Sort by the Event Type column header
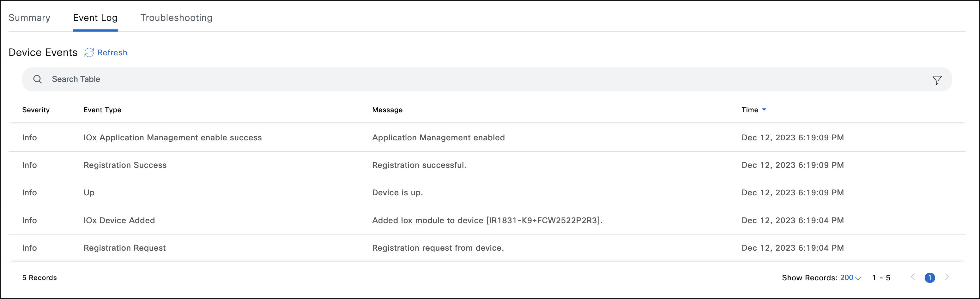This screenshot has width=980, height=299. [x=102, y=110]
